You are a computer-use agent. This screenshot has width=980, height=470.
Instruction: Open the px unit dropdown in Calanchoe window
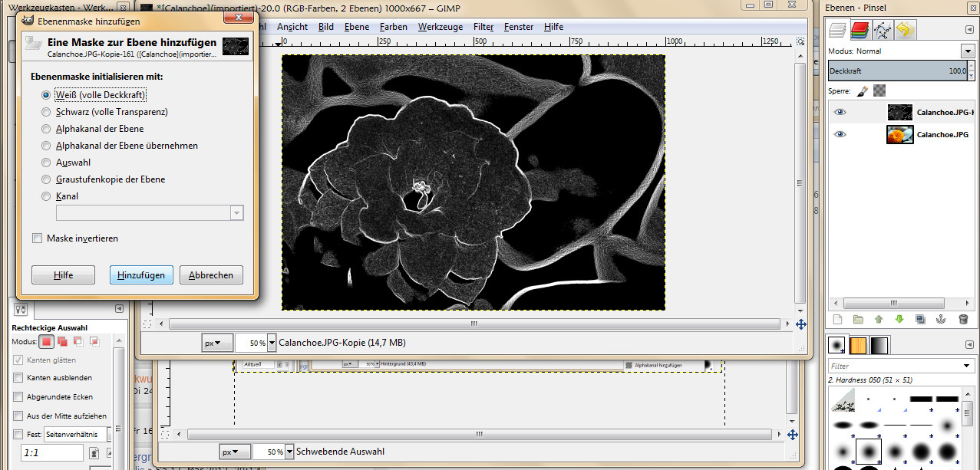tap(217, 343)
